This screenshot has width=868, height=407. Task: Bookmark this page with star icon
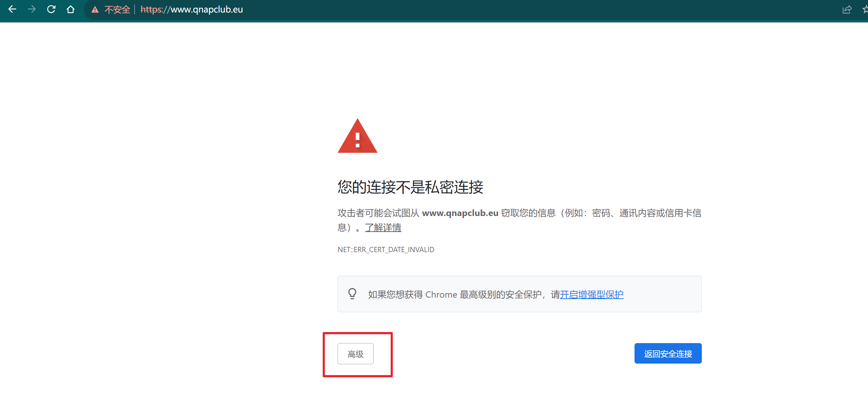(865, 10)
